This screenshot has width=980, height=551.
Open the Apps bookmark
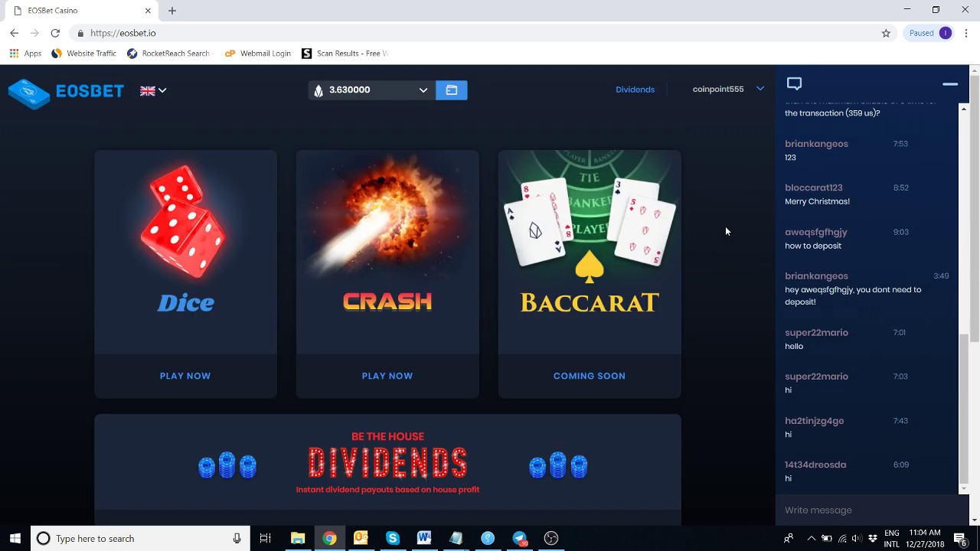(25, 54)
